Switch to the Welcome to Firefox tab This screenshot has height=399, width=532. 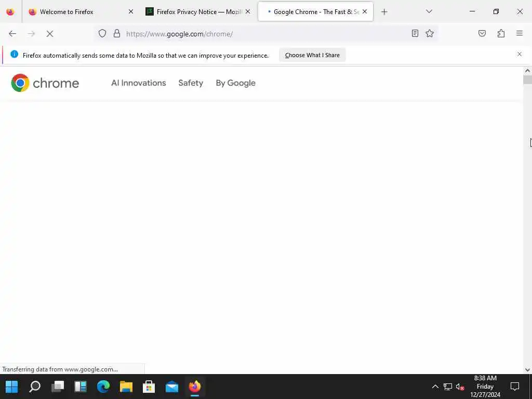81,11
